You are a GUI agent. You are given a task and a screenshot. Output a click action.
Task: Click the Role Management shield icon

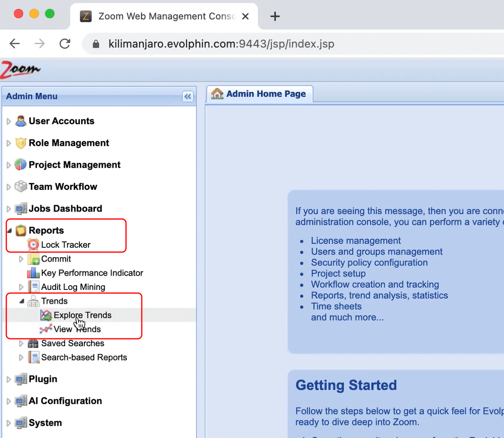click(x=21, y=143)
